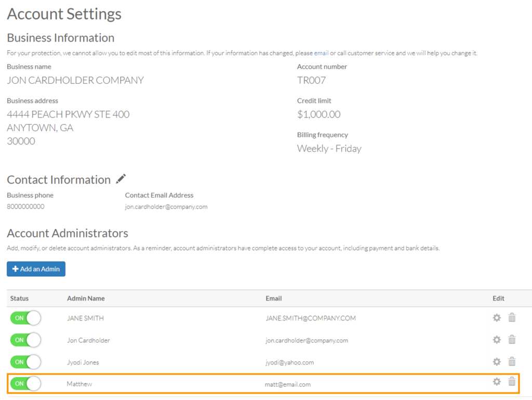The height and width of the screenshot is (400, 532).
Task: Open gear settings for Jon Cardholder
Action: click(497, 340)
